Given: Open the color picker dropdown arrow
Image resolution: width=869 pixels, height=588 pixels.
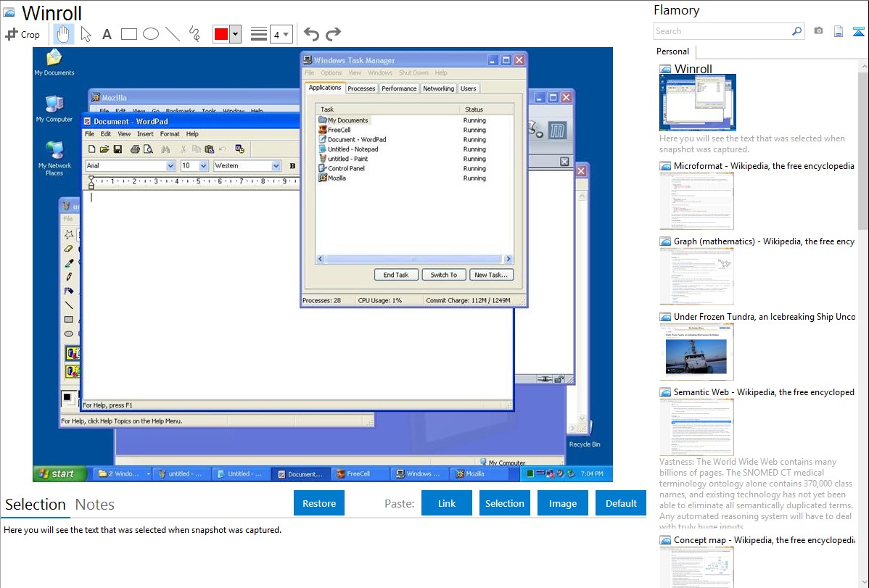Looking at the screenshot, I should point(235,34).
